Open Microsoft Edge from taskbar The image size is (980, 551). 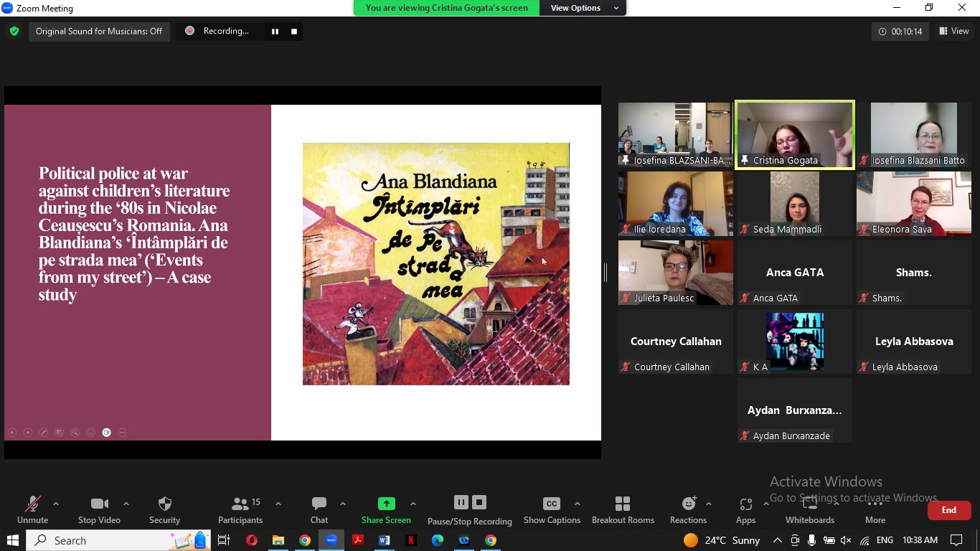438,540
